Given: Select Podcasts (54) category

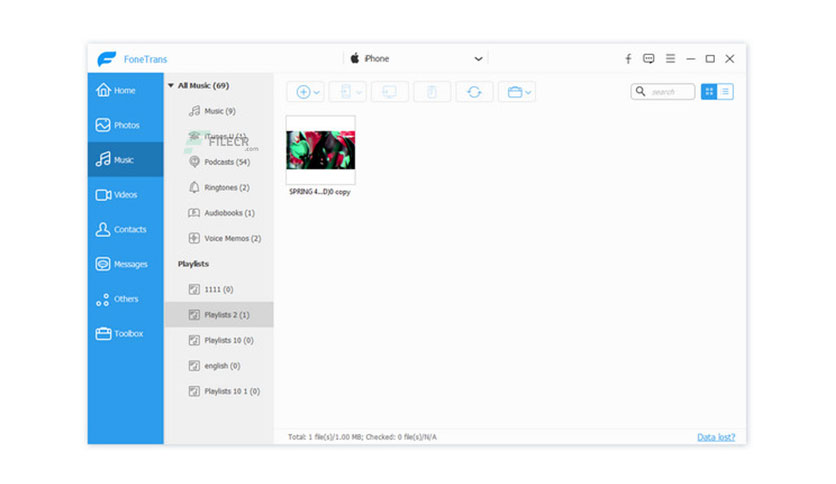Looking at the screenshot, I should 219,162.
